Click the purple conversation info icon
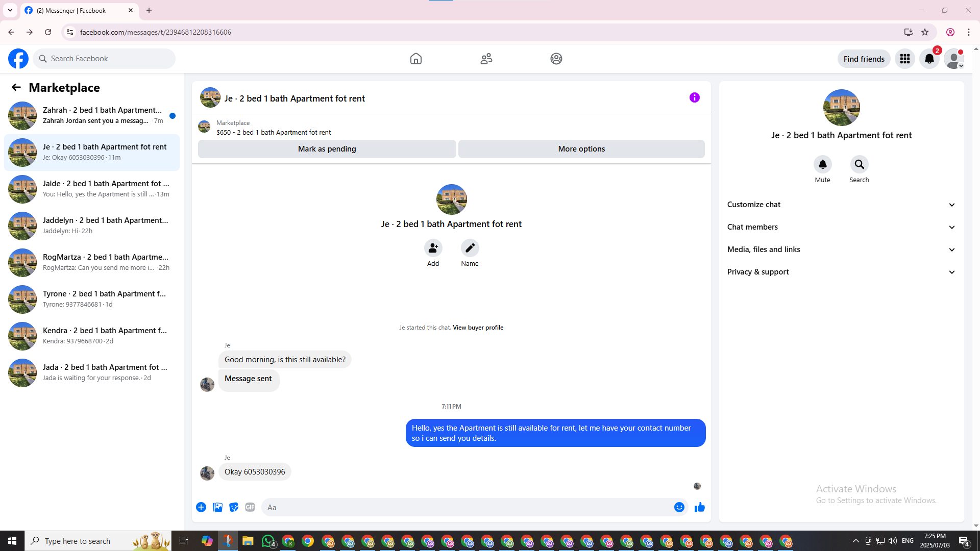The height and width of the screenshot is (551, 980). click(x=694, y=97)
